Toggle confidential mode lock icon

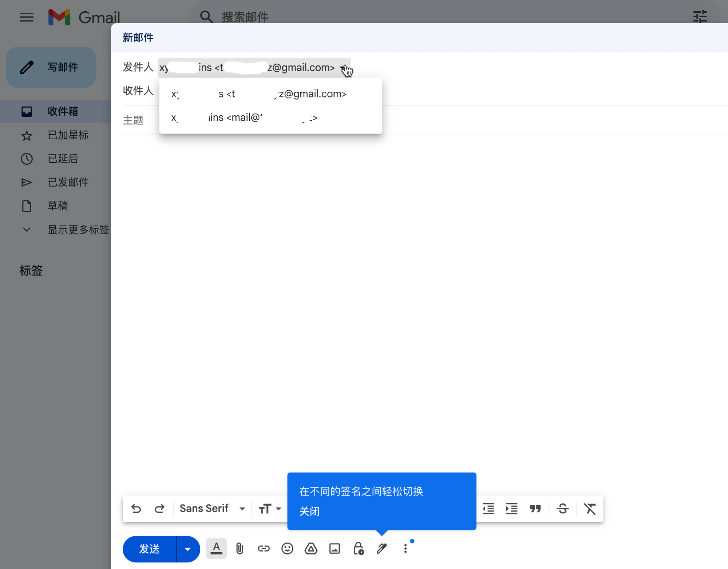point(358,549)
